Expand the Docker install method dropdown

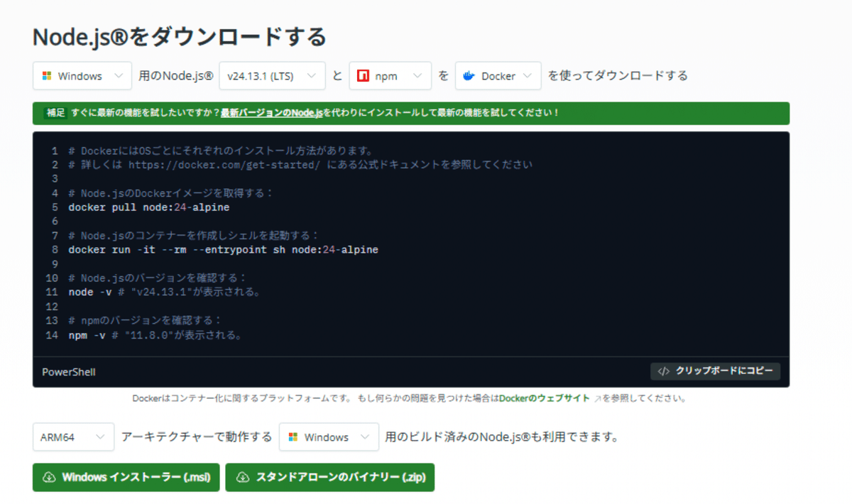[x=498, y=75]
